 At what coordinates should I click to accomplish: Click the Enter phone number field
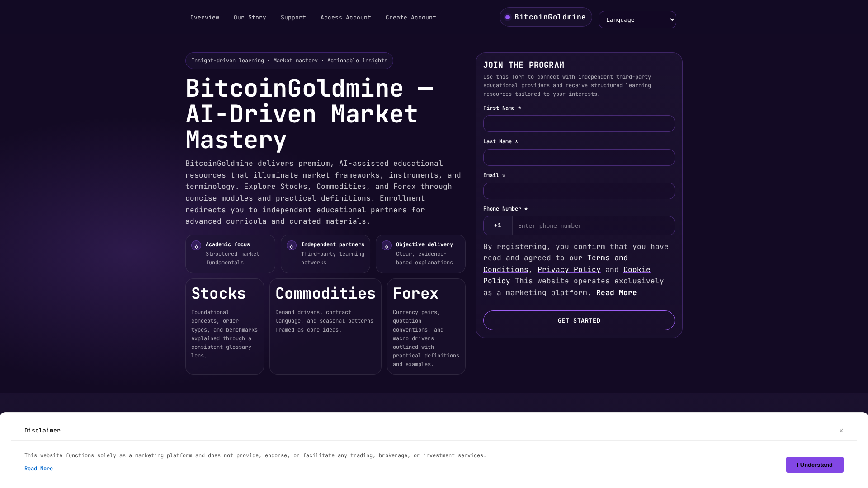tap(593, 226)
